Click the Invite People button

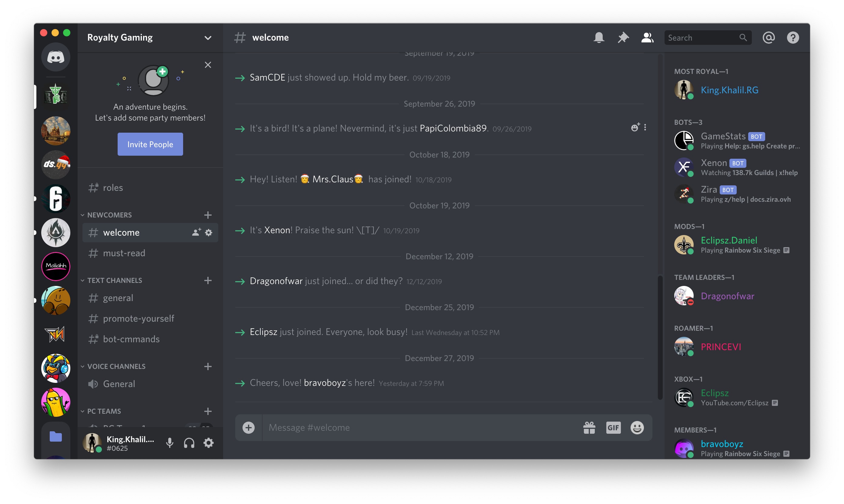tap(150, 144)
